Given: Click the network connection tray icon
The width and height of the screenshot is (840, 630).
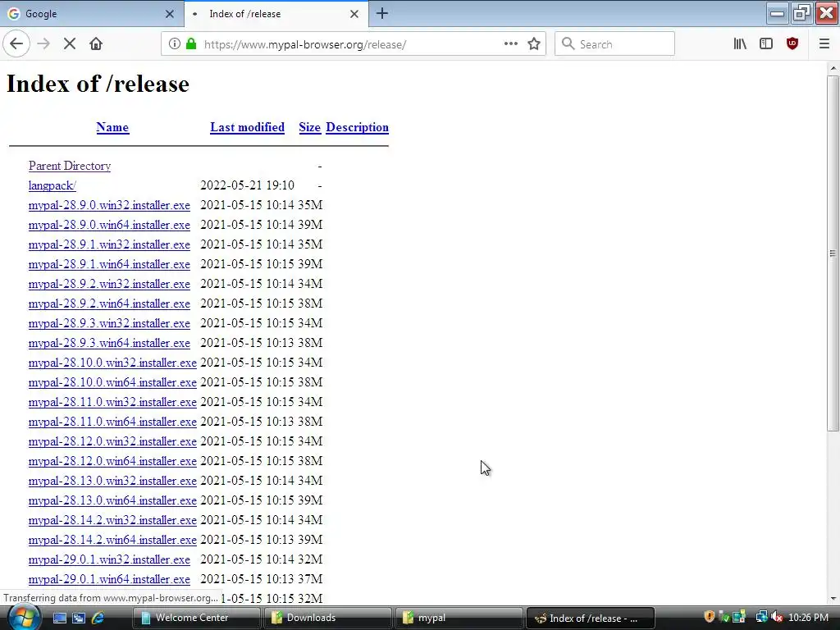Looking at the screenshot, I should coord(761,617).
